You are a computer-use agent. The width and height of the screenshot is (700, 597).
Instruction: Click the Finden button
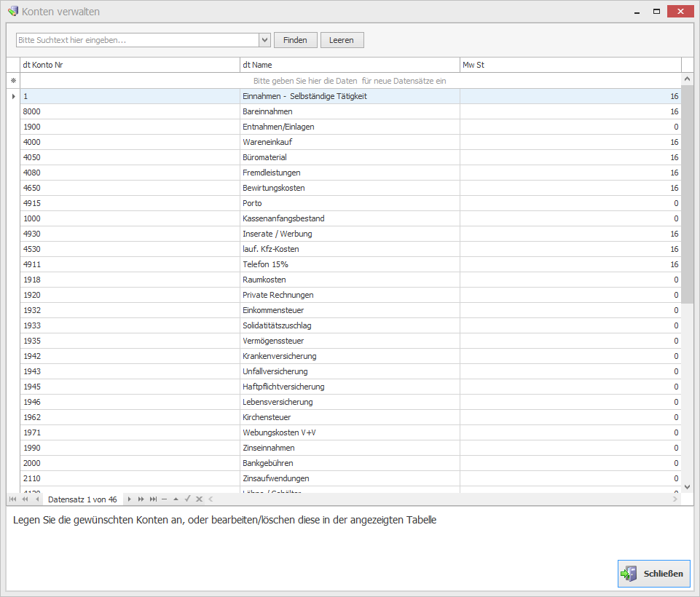[296, 40]
